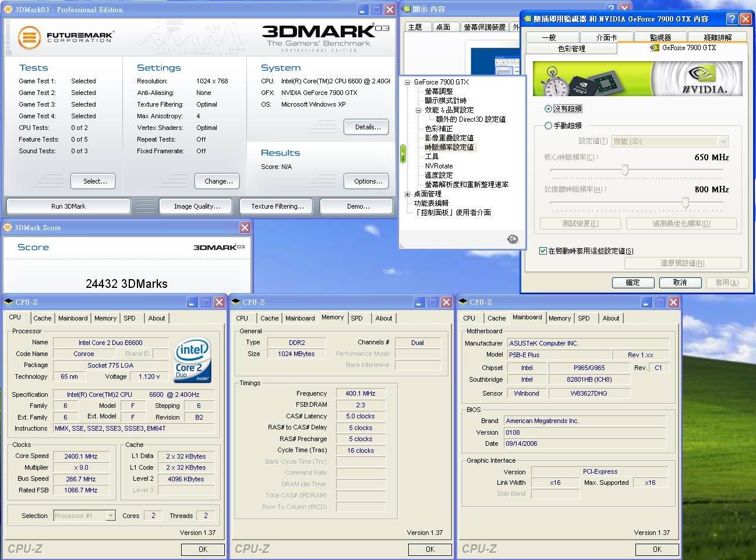Toggle apply-settings-at-startup checkbox
This screenshot has height=560, width=756.
[543, 251]
